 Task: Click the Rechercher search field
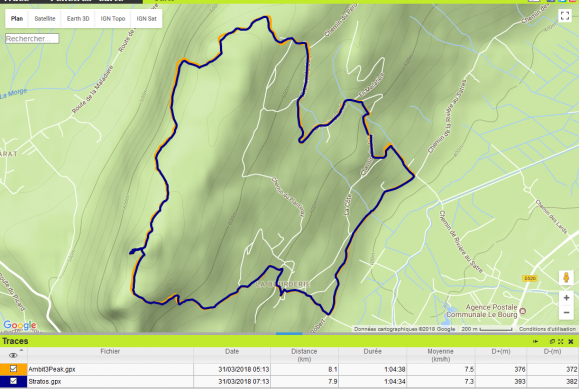32,38
